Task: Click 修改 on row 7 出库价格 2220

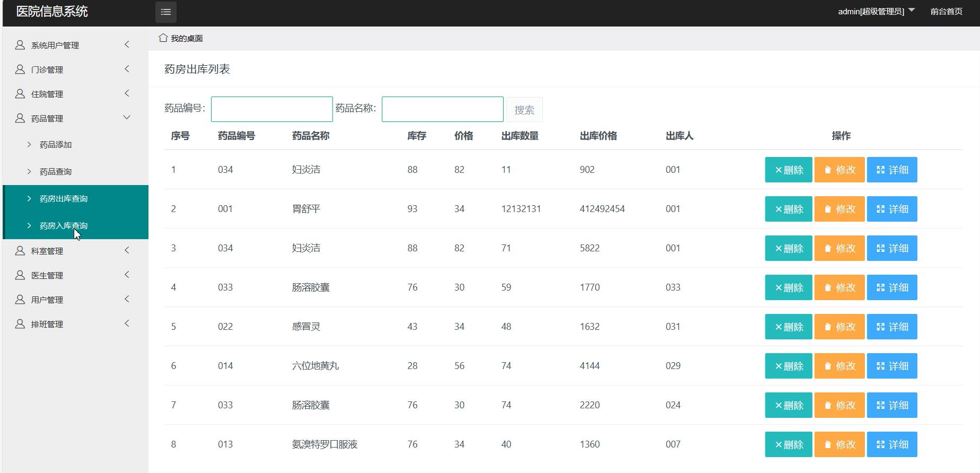Action: (x=839, y=405)
